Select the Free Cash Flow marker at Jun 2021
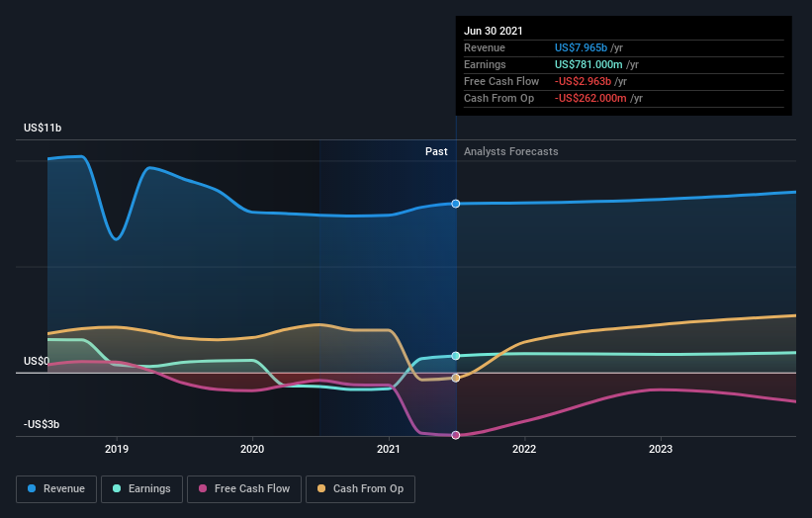812x518 pixels. [x=456, y=435]
